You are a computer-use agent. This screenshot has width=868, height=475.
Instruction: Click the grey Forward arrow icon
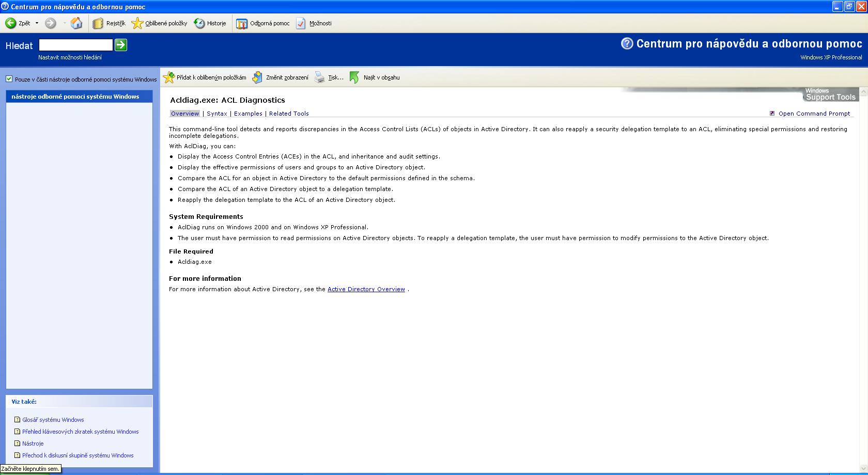tap(50, 23)
